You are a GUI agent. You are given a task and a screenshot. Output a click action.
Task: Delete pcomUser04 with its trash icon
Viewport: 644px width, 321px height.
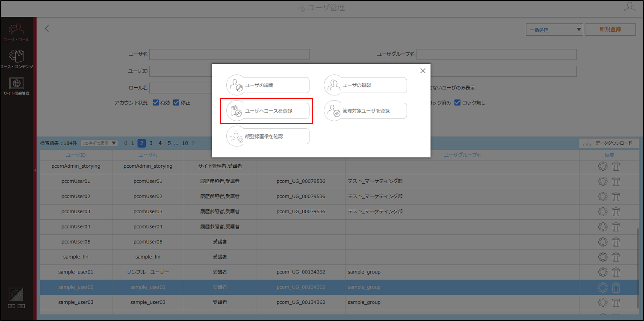click(x=616, y=227)
